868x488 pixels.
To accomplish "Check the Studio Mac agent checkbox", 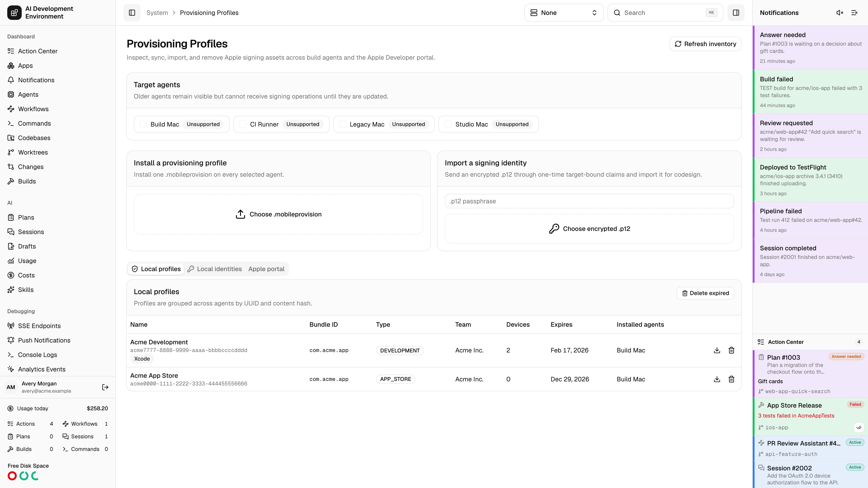I will (448, 124).
